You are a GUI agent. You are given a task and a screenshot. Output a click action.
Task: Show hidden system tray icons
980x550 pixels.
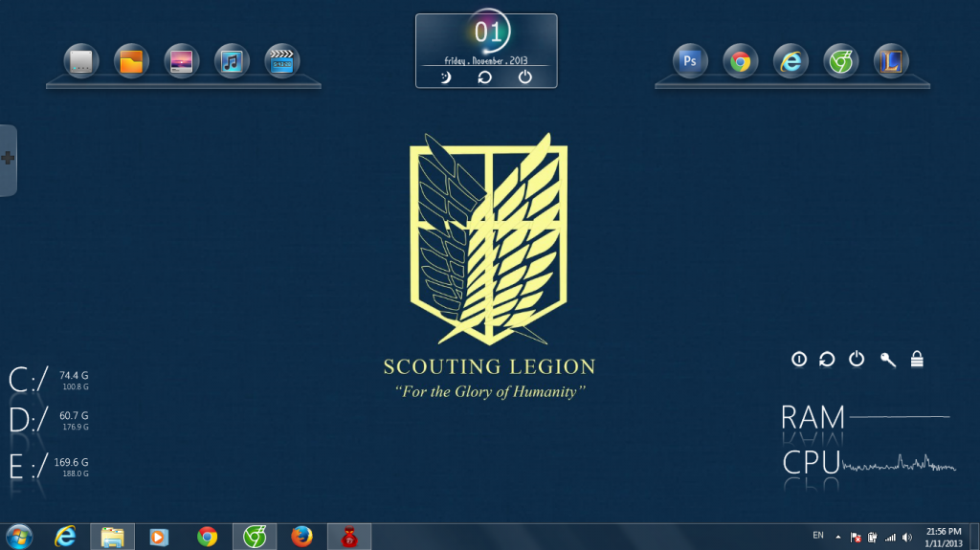838,537
